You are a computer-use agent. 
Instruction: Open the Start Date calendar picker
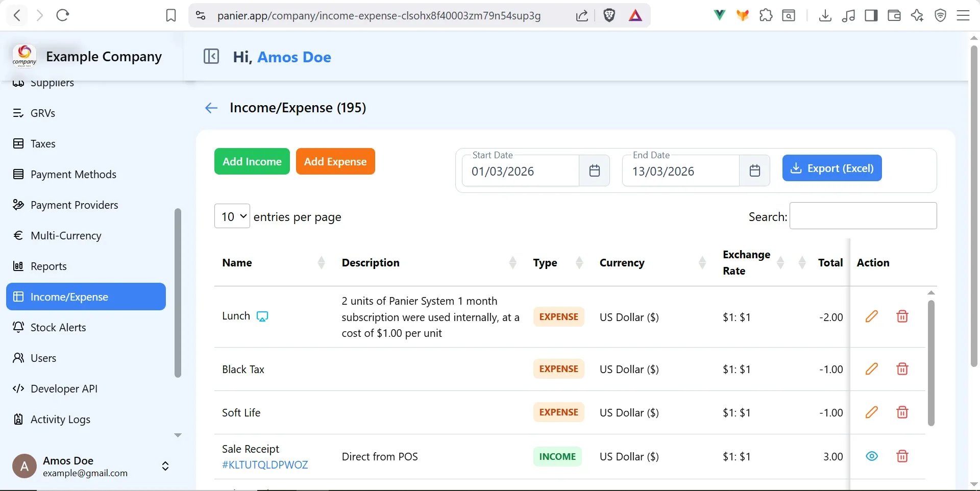pos(595,170)
